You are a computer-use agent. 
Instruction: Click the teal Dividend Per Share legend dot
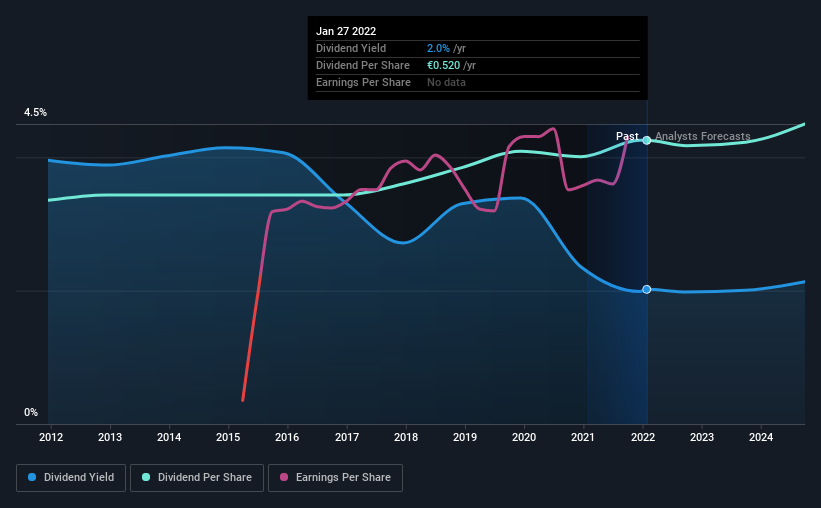click(146, 477)
